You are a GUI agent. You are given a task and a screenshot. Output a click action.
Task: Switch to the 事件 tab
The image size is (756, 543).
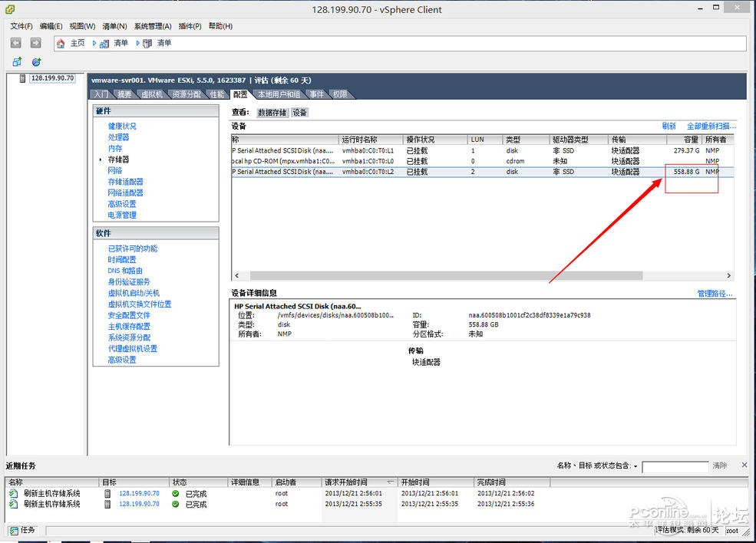[316, 94]
